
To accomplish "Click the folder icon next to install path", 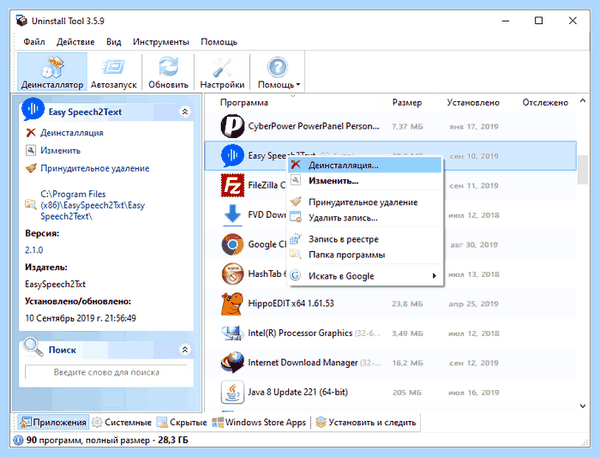I will pos(30,204).
